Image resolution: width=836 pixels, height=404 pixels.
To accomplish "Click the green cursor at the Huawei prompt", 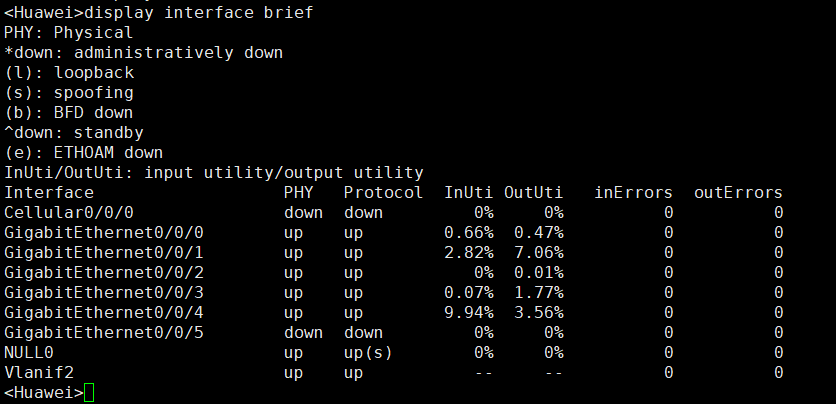I will [x=89, y=393].
